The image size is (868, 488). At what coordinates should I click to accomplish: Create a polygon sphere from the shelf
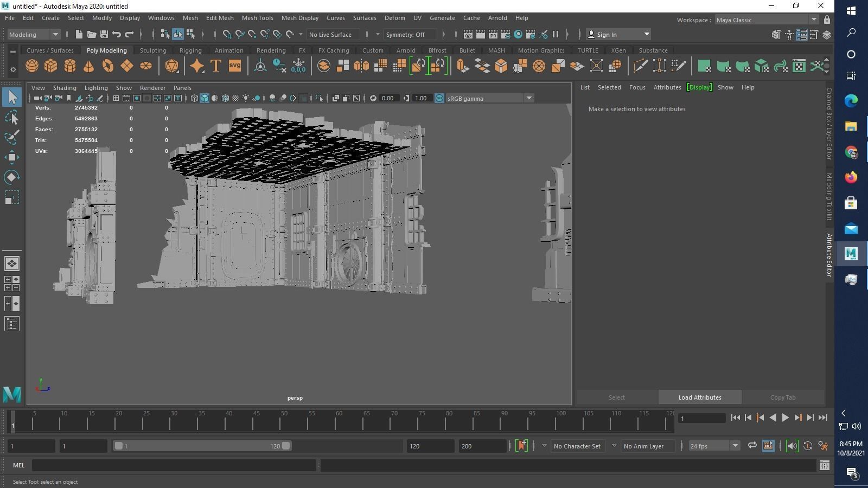point(32,66)
